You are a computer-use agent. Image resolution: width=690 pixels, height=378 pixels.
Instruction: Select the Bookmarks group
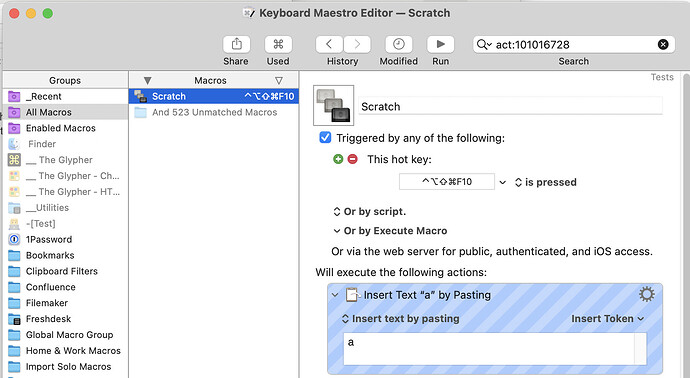65,255
